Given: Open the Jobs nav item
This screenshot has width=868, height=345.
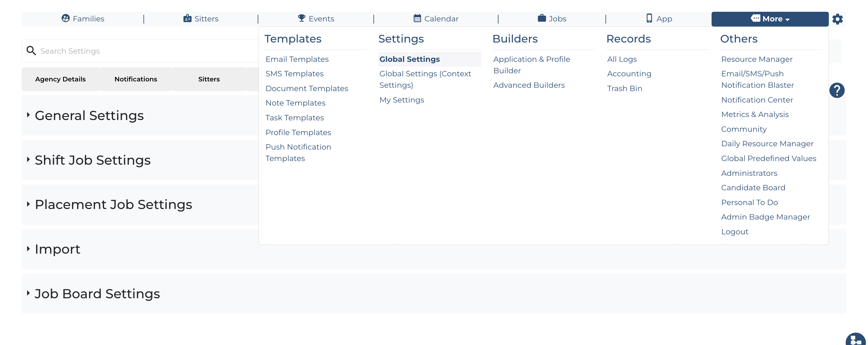Looking at the screenshot, I should (552, 19).
